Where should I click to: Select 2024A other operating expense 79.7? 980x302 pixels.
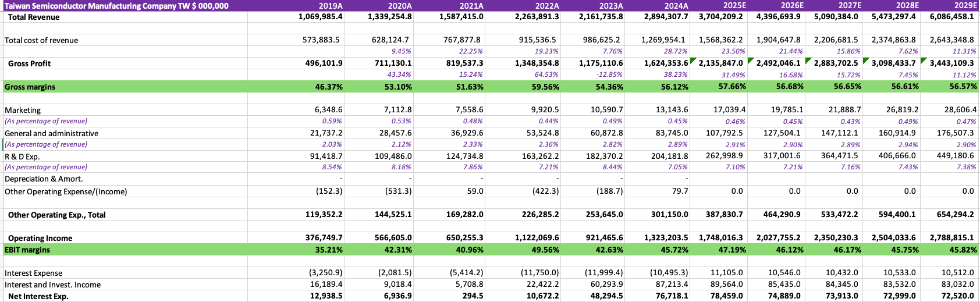[x=680, y=191]
